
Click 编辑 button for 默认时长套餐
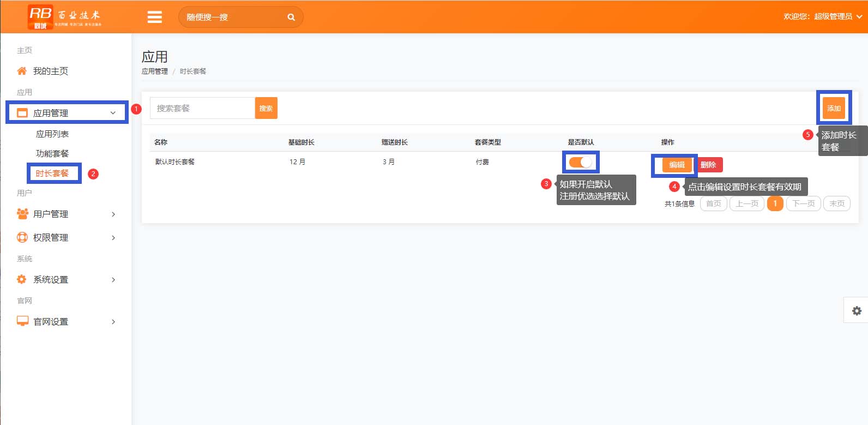(x=677, y=165)
